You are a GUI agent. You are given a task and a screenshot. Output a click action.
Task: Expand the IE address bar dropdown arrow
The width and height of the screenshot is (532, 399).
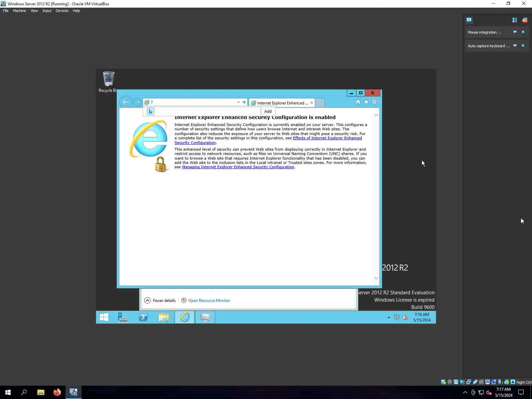[x=238, y=102]
